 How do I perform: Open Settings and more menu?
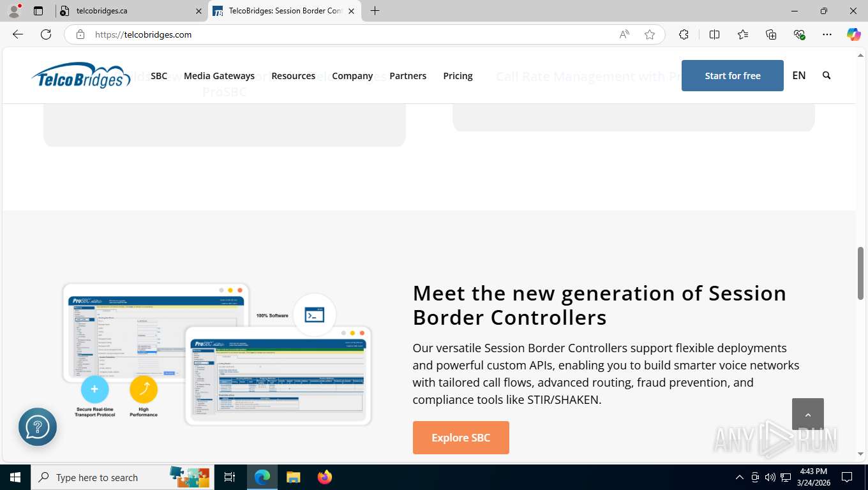(827, 34)
